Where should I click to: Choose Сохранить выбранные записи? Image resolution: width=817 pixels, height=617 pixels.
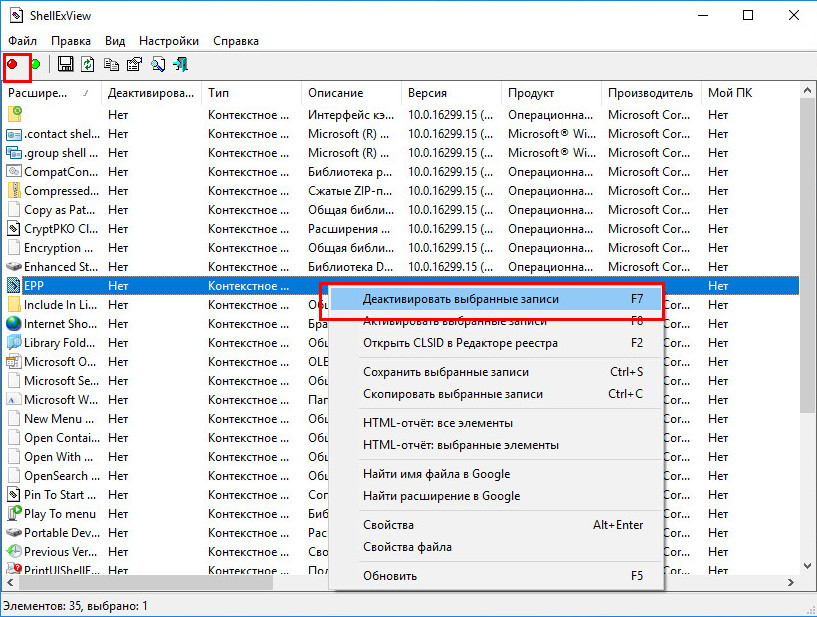497,372
